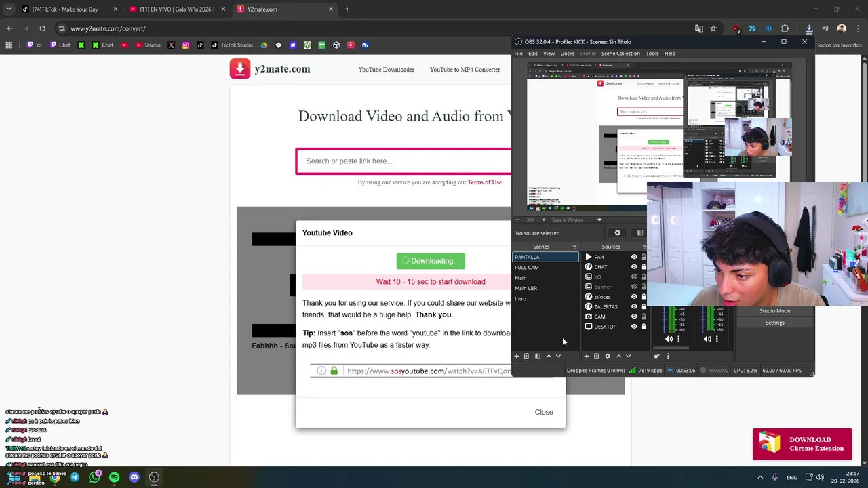The height and width of the screenshot is (488, 868).
Task: Open Discord from the taskbar
Action: pos(134,477)
